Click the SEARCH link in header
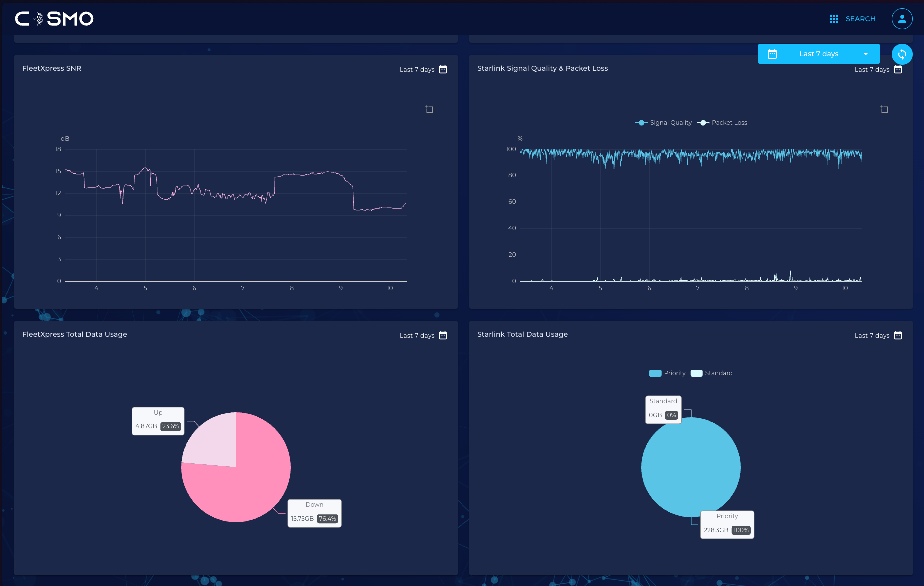Viewport: 924px width, 586px height. (860, 19)
